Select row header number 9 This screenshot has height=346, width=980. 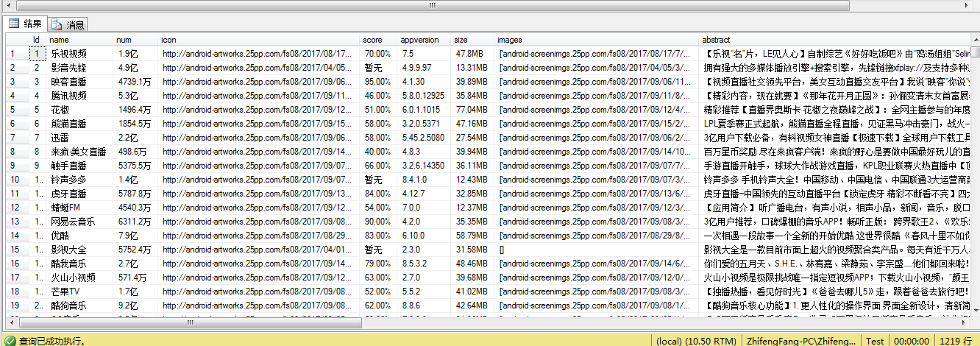tap(17, 166)
